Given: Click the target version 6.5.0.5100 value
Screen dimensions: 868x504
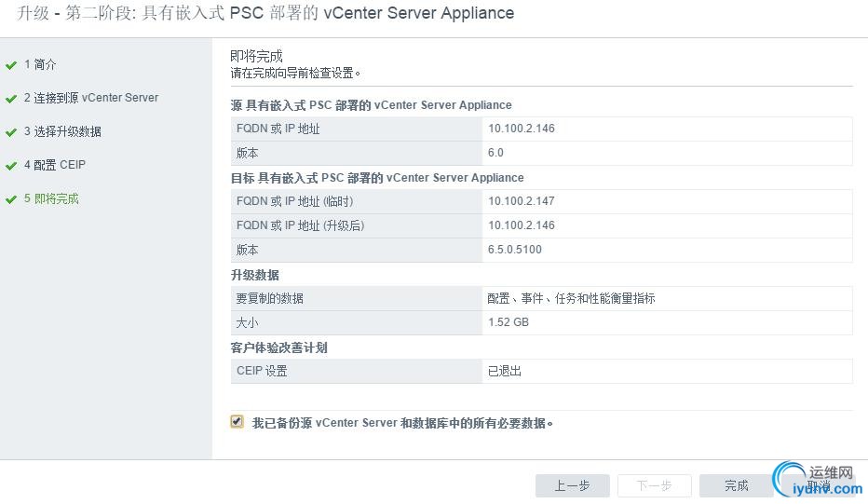Looking at the screenshot, I should 515,250.
